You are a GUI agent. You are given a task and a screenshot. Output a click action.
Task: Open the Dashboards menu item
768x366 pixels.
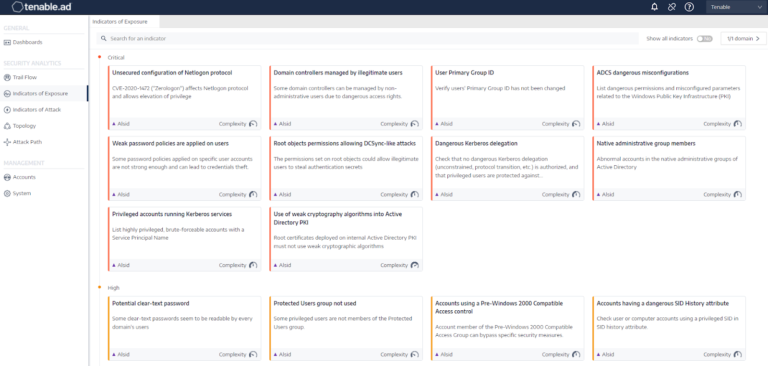coord(27,42)
